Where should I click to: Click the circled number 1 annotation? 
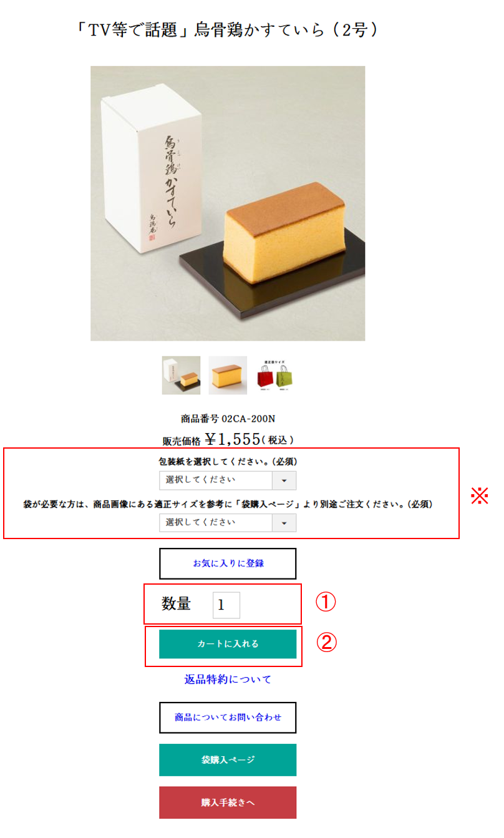[326, 602]
